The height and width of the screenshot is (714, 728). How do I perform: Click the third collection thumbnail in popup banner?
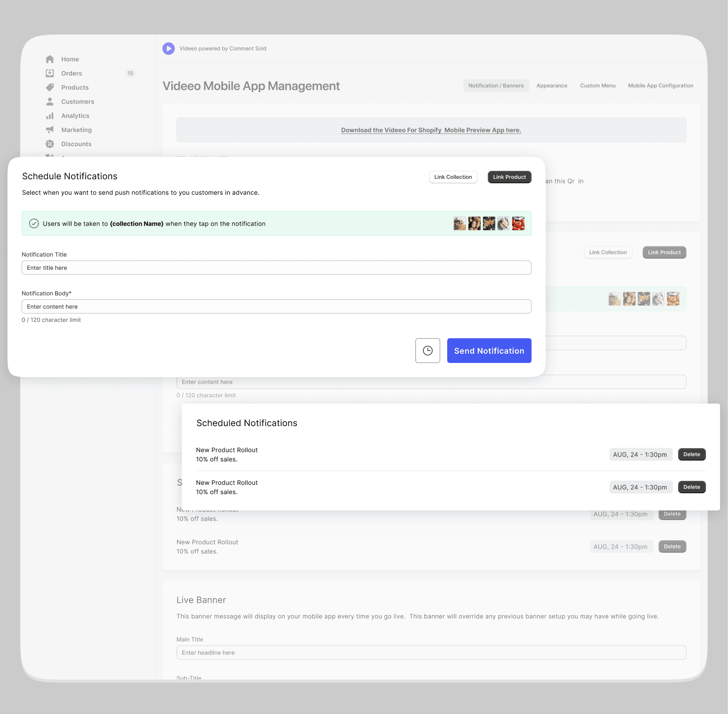click(x=489, y=223)
